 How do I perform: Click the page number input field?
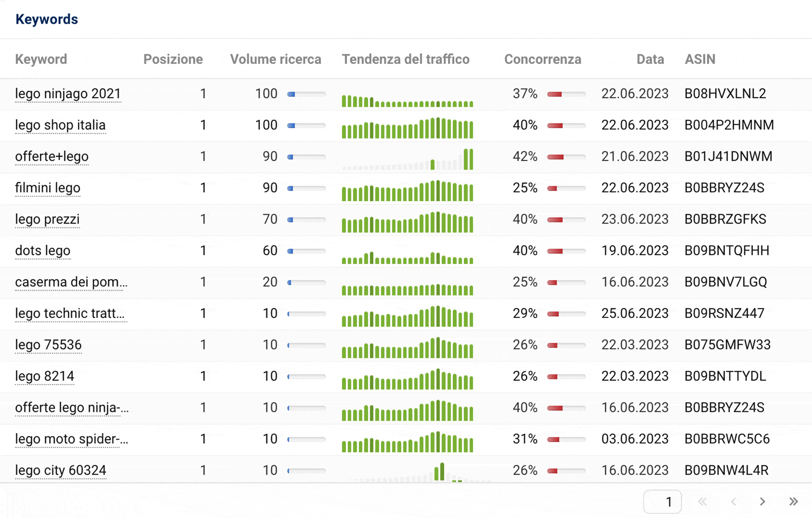[662, 502]
